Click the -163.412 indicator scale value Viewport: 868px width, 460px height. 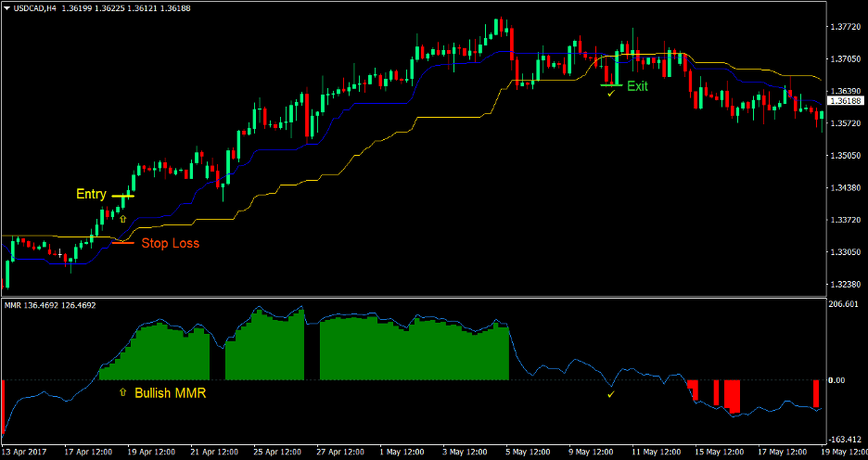(846, 440)
